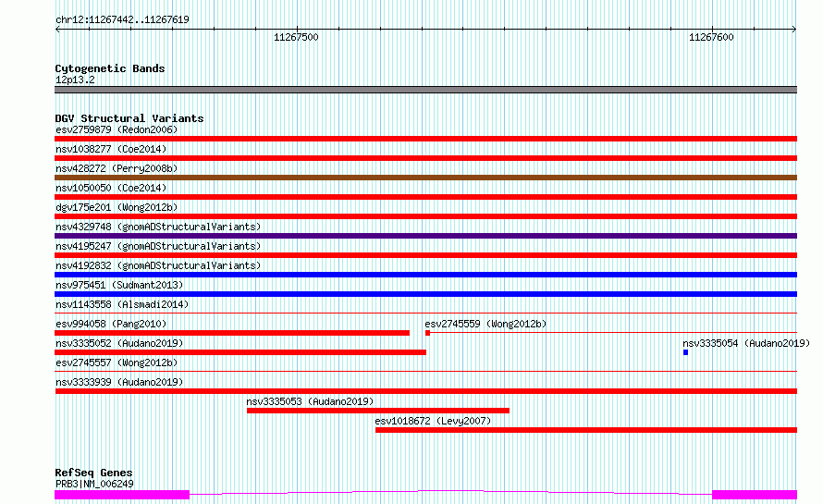Click the red bar under esv1018672
The height and width of the screenshot is (504, 823).
586,430
